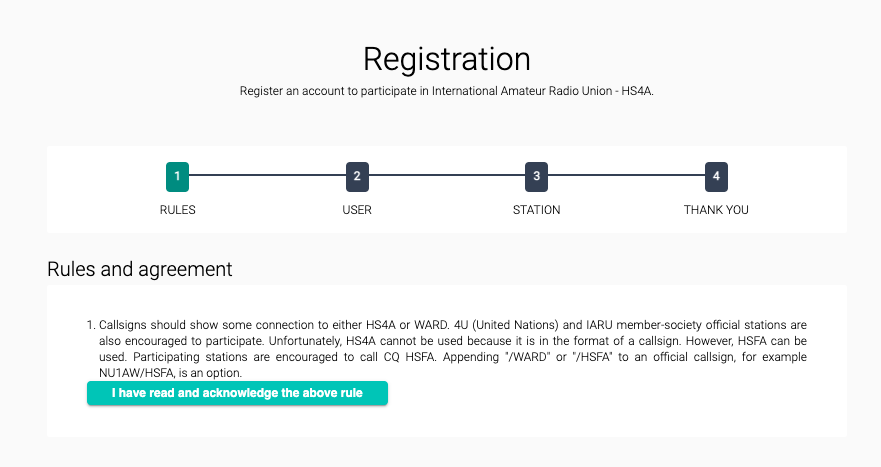
Task: Click the rule paragraph about callsigns
Action: [453, 349]
